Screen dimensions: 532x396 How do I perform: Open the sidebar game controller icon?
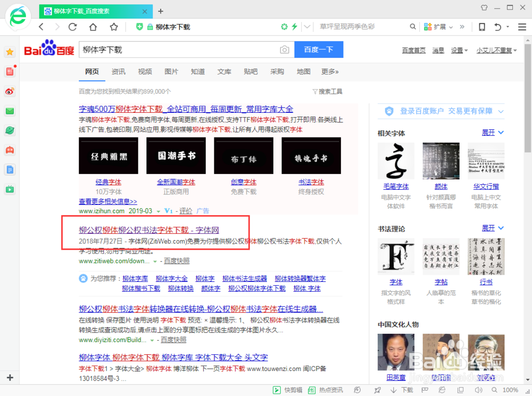point(10,150)
